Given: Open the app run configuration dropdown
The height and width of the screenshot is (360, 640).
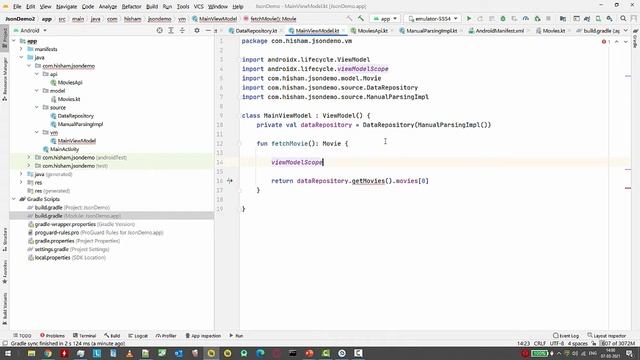Looking at the screenshot, I should (385, 19).
